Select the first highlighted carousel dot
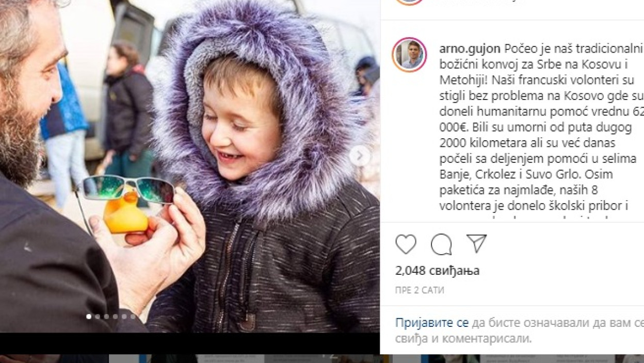644x363 pixels. coord(88,317)
